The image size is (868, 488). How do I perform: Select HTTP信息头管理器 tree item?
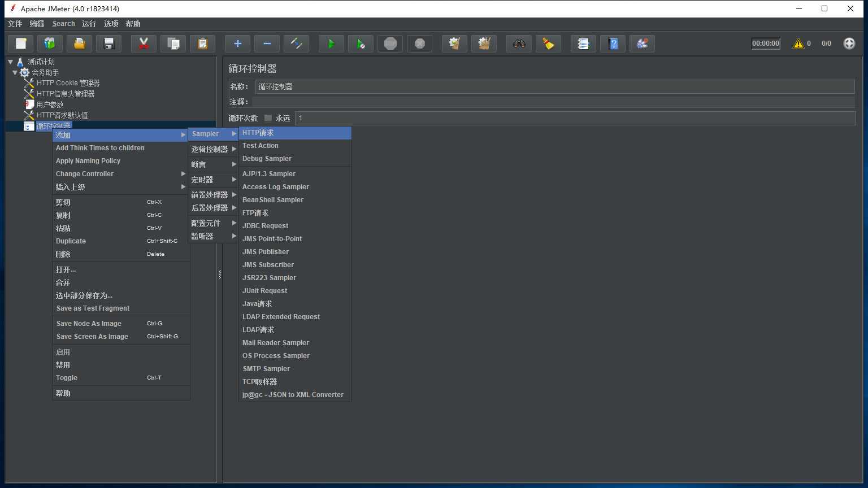click(66, 94)
